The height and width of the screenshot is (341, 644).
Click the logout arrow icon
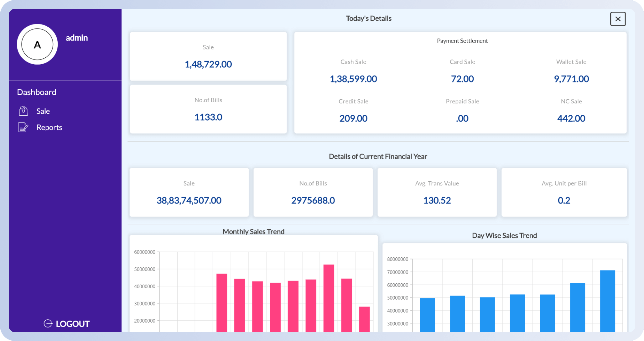coord(48,323)
